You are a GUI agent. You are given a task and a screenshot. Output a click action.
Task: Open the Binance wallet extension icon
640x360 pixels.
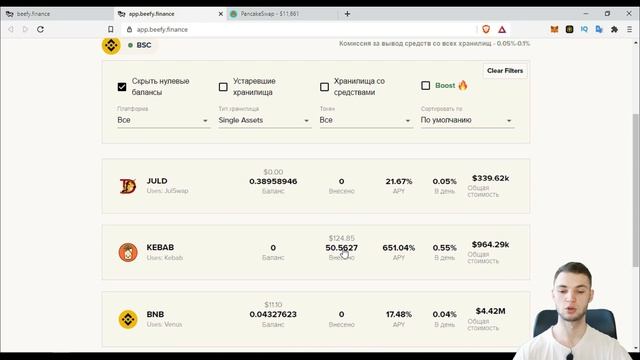(569, 29)
